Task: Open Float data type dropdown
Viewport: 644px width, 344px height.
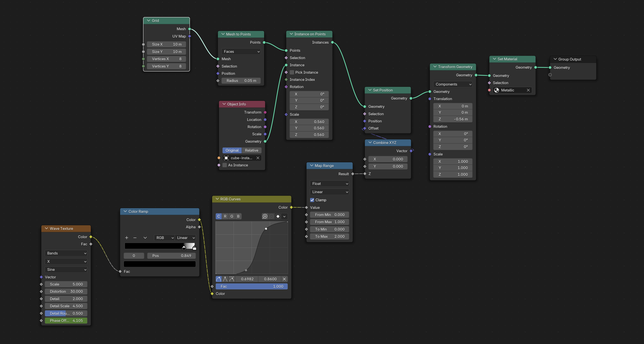Action: (330, 184)
